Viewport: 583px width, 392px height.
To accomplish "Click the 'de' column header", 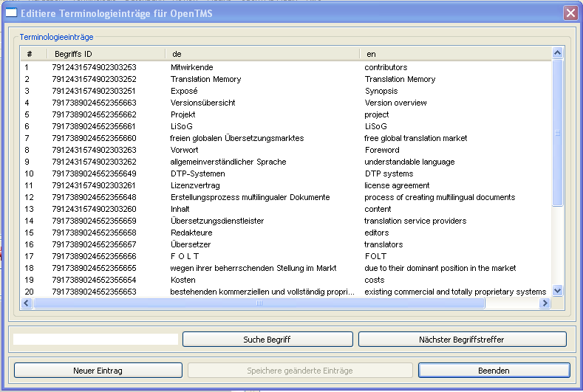I will click(262, 54).
